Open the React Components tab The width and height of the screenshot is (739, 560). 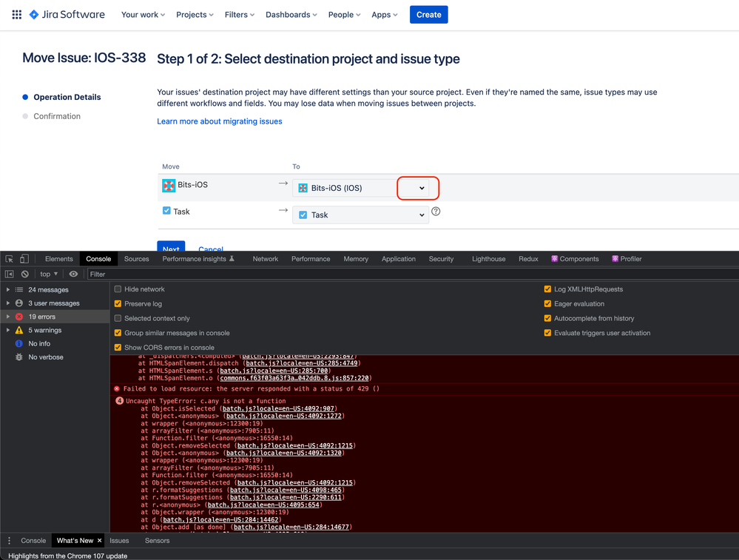pos(575,259)
